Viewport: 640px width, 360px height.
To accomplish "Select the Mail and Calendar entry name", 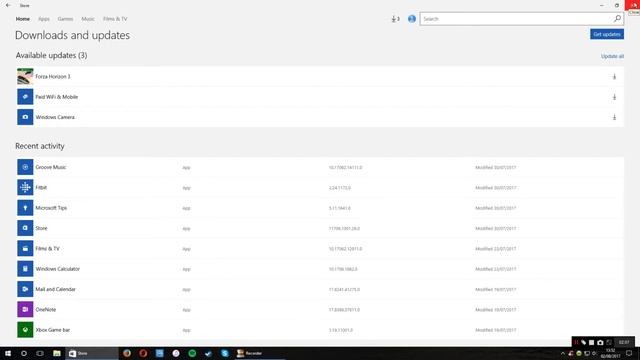I will 56,289.
